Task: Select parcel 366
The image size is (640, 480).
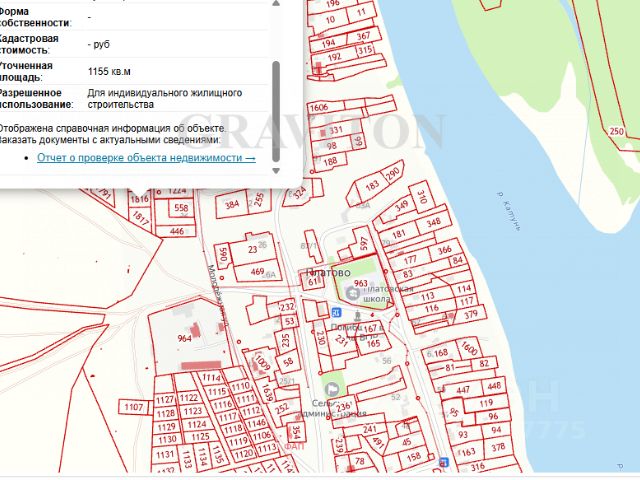Action: tap(444, 249)
